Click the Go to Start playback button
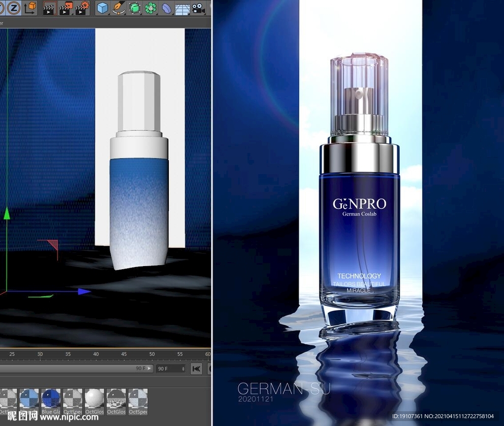The width and height of the screenshot is (504, 426). pyautogui.click(x=196, y=368)
